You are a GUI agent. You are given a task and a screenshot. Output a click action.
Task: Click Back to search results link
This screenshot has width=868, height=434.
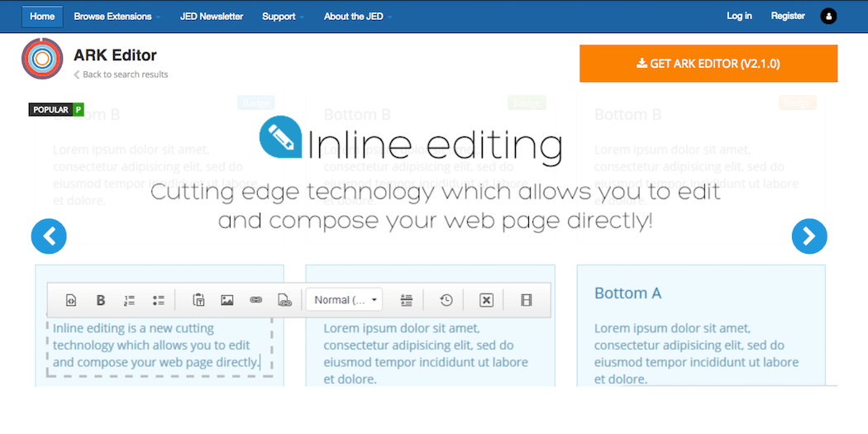click(x=124, y=74)
